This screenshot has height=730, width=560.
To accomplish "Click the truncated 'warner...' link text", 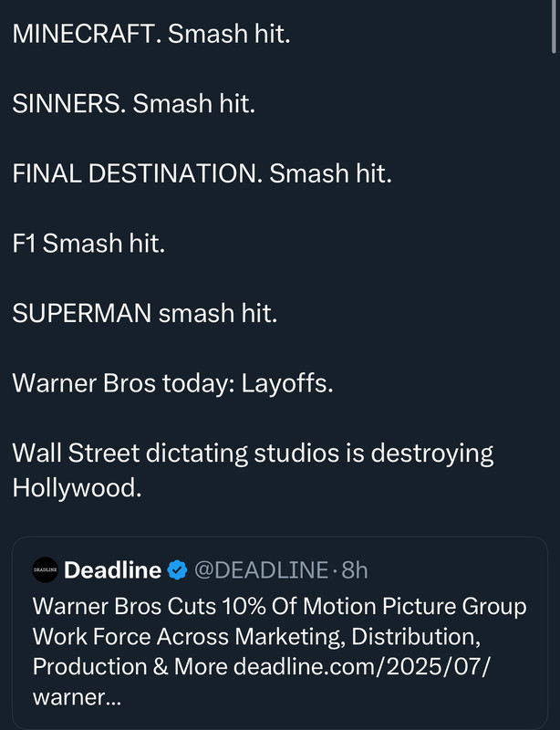I will click(77, 697).
